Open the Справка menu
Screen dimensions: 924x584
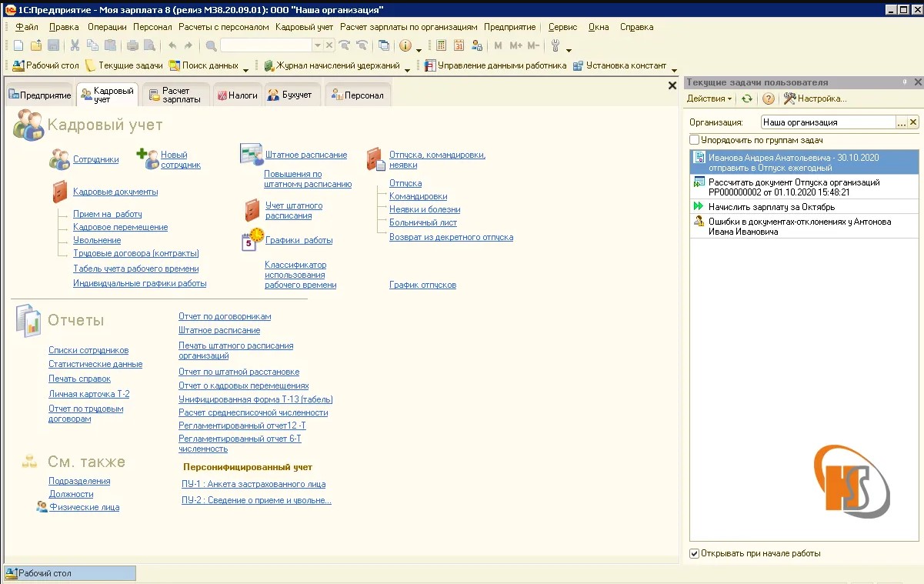point(636,27)
